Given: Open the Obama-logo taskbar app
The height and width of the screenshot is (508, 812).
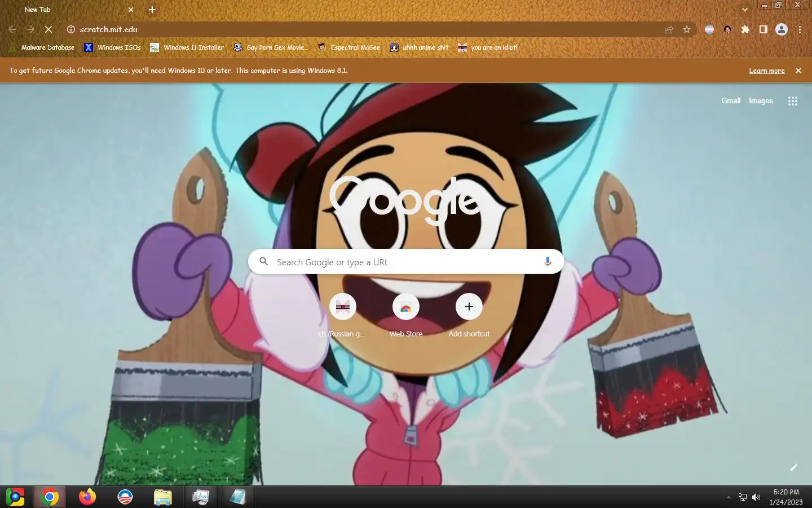Looking at the screenshot, I should [125, 497].
